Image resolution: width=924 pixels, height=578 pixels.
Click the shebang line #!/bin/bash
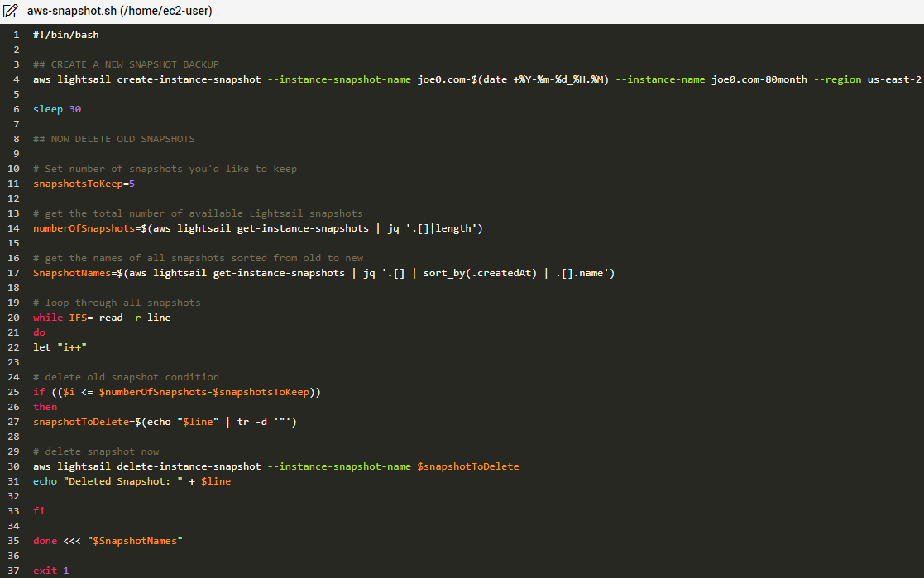coord(66,35)
